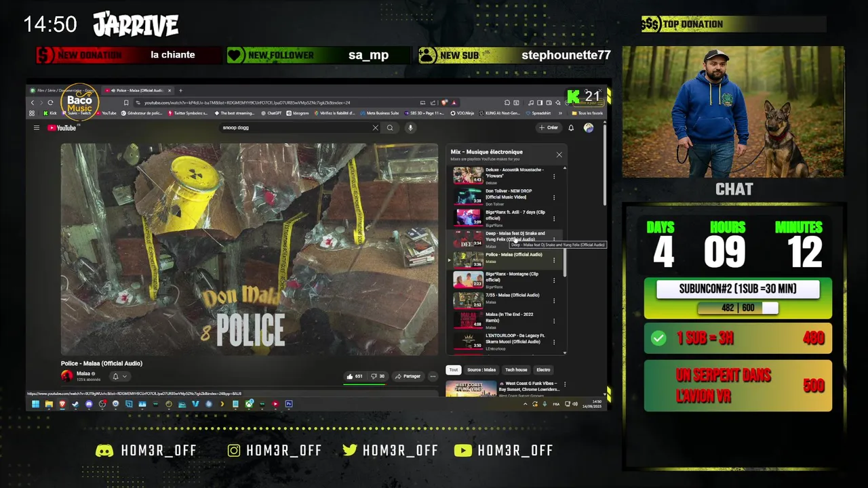Close the Mix - Musique électronique playlist panel
This screenshot has height=488, width=868.
point(559,155)
